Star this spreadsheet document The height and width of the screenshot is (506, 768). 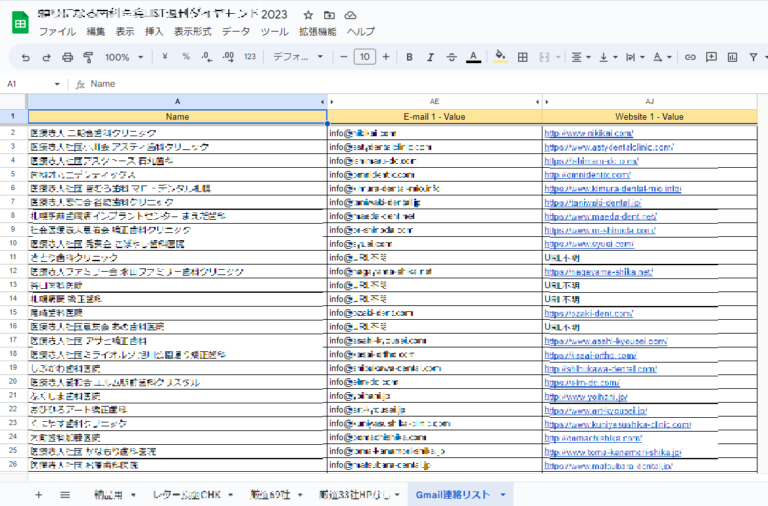(x=307, y=16)
